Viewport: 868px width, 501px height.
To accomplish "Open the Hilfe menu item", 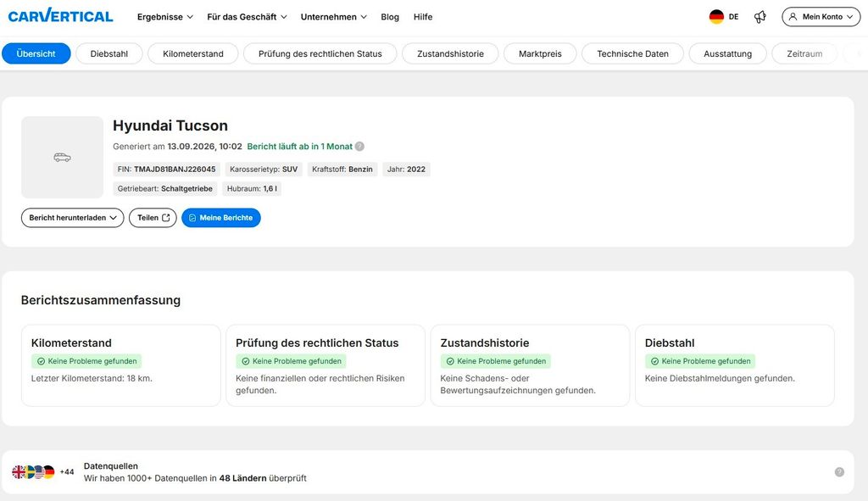I will pos(423,17).
